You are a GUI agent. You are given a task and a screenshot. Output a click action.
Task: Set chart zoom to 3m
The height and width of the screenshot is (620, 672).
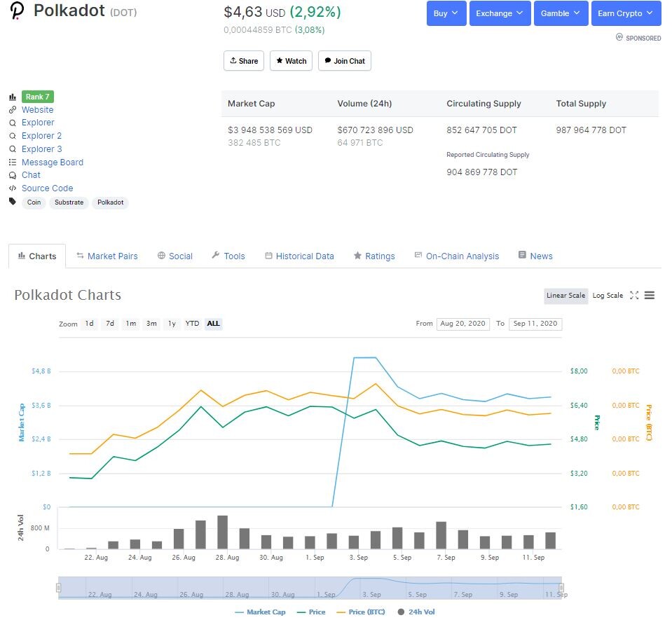coord(151,324)
